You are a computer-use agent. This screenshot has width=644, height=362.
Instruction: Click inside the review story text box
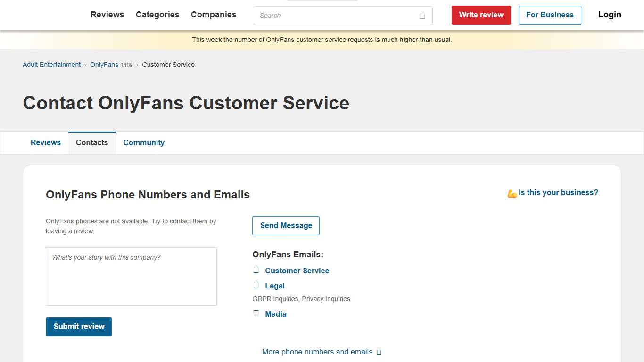pyautogui.click(x=131, y=276)
